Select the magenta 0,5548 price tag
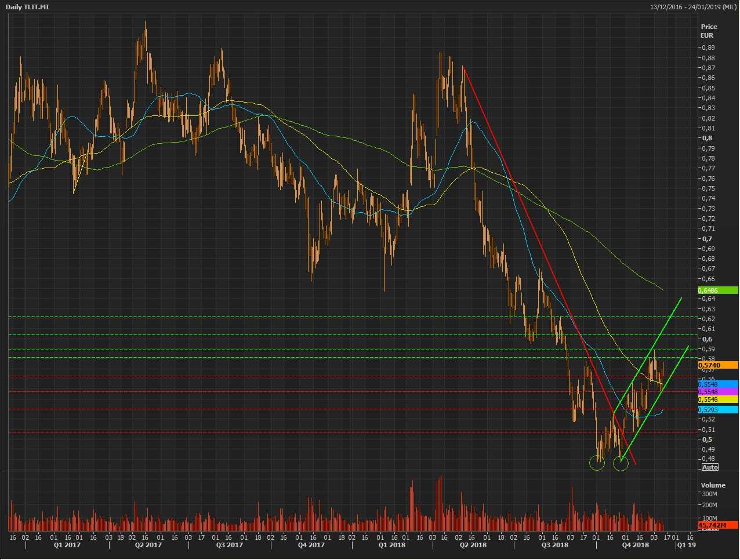 click(718, 392)
